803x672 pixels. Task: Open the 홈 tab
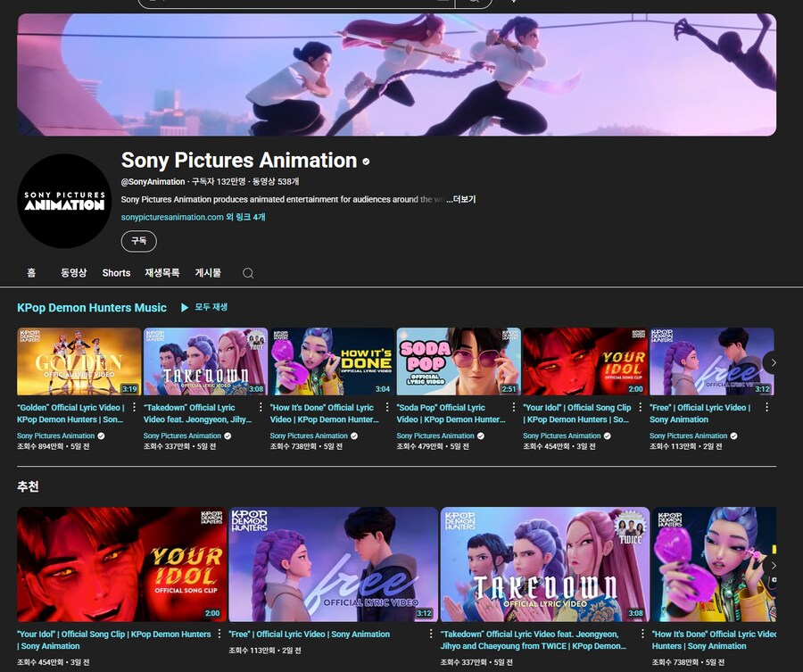[x=31, y=273]
